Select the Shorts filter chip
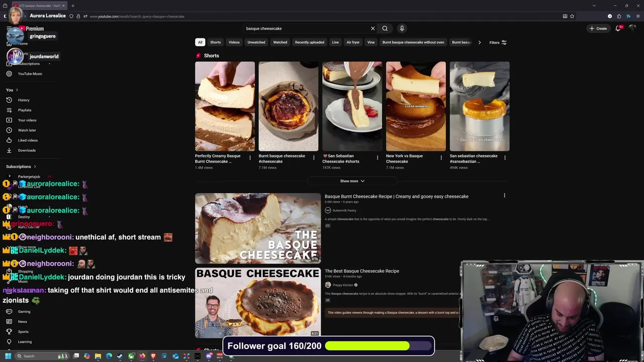The width and height of the screenshot is (644, 362). [x=215, y=42]
